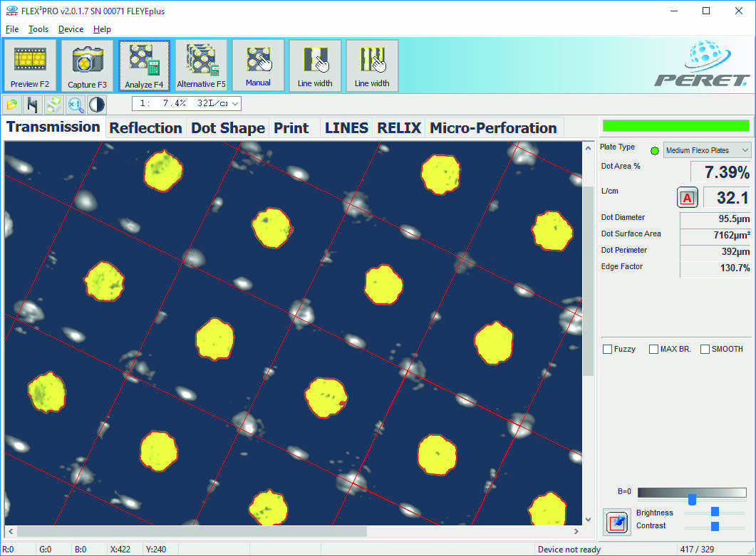Open the Plate Type dropdown
The width and height of the screenshot is (756, 556).
pos(707,150)
